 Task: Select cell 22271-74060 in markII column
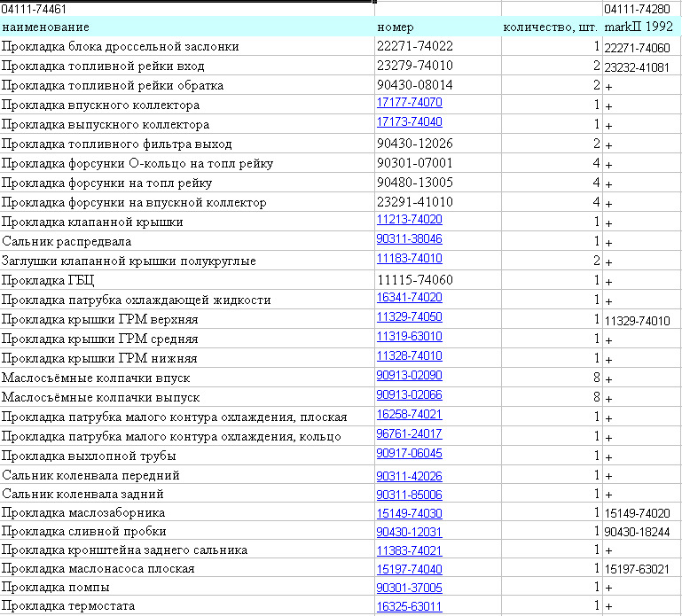[x=642, y=47]
